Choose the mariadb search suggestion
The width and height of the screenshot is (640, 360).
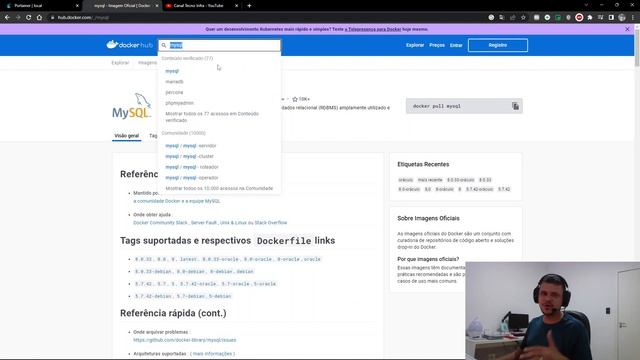pos(174,82)
